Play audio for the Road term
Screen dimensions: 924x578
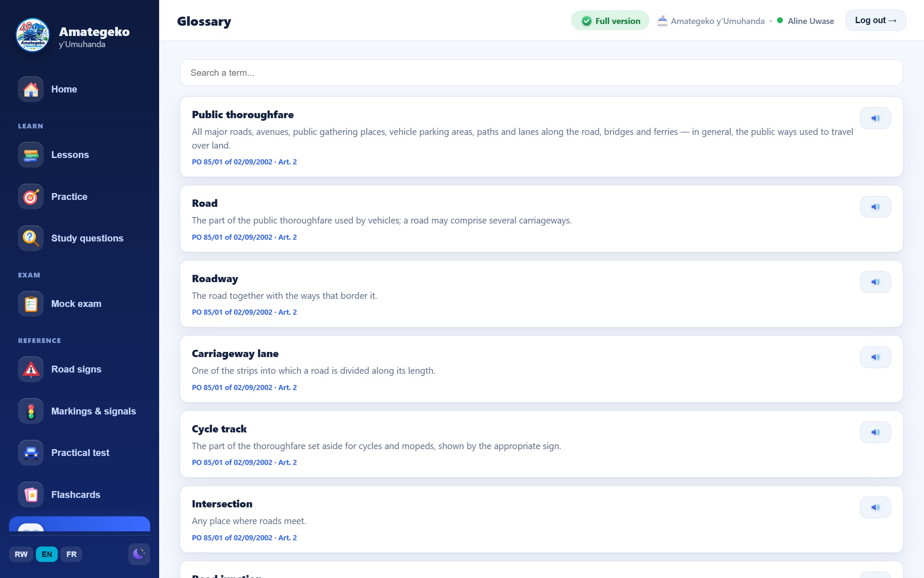click(x=875, y=207)
